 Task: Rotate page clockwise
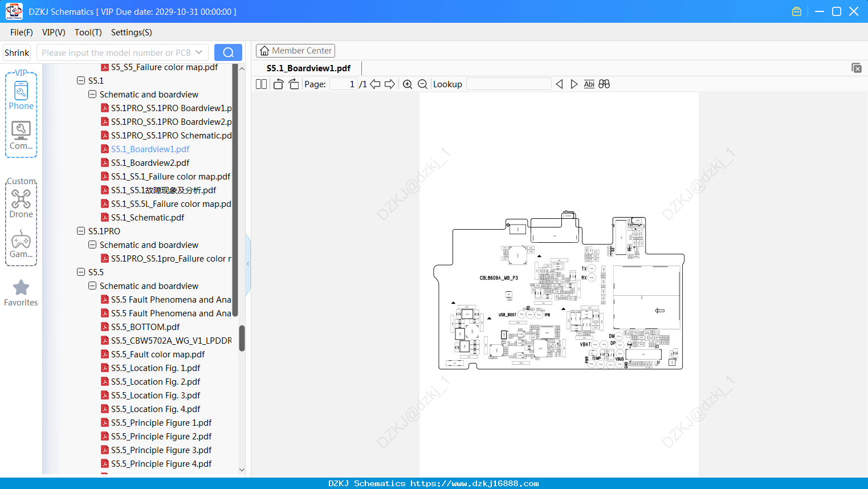pyautogui.click(x=294, y=84)
